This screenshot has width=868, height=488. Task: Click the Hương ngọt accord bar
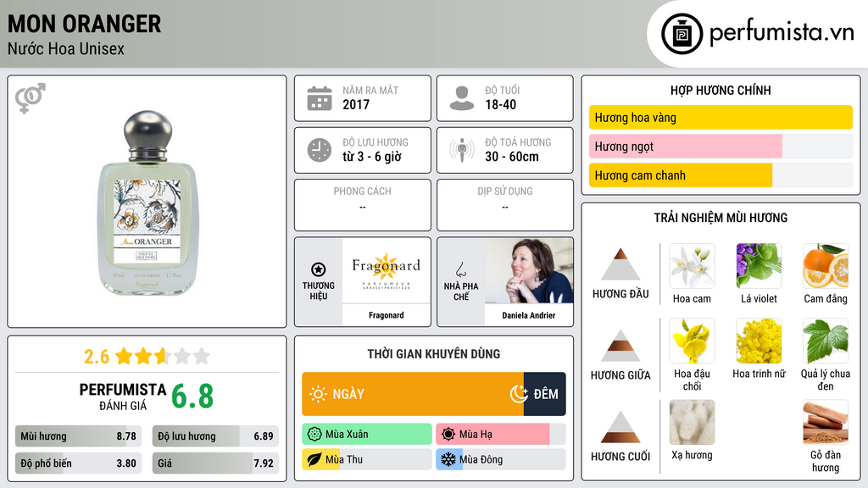click(x=721, y=146)
